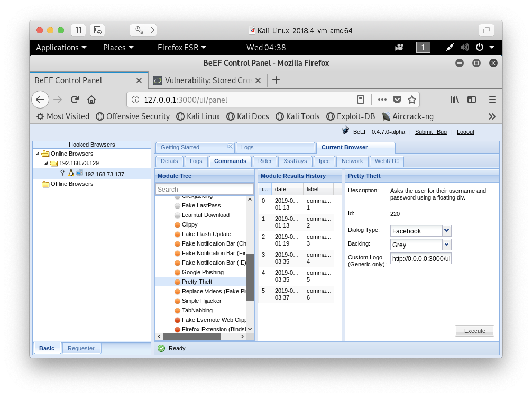Pause the VM with the pause icon
The height and width of the screenshot is (397, 532).
(78, 30)
